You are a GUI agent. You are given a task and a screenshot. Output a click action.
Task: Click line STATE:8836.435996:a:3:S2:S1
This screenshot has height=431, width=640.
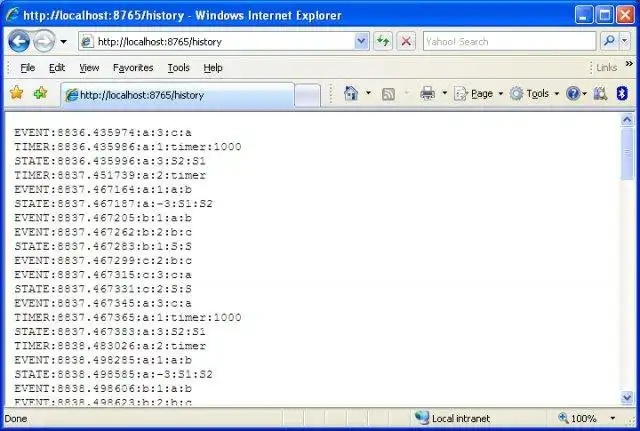(110, 161)
